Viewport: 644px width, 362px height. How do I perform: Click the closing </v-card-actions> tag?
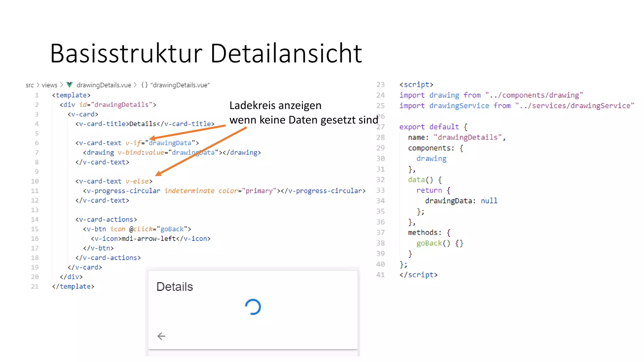tap(108, 258)
